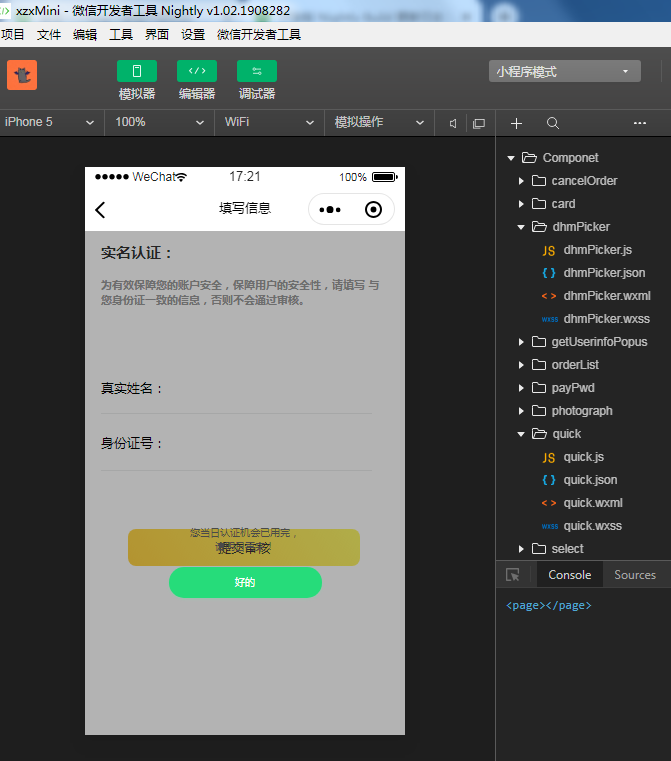Click the back arrow in simulator header
The height and width of the screenshot is (761, 671).
point(100,210)
